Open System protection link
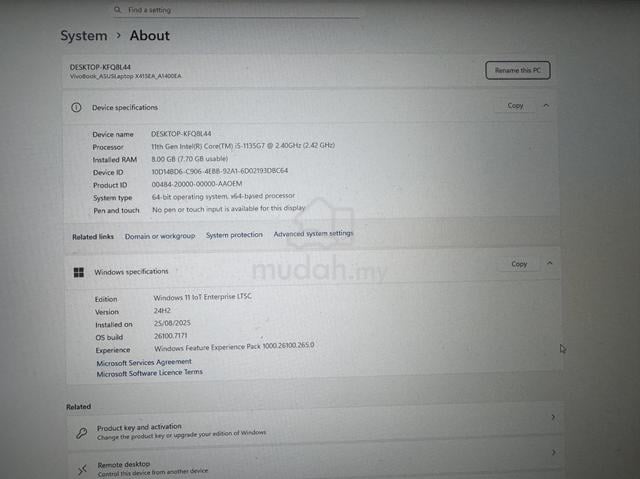The height and width of the screenshot is (479, 640). point(234,235)
